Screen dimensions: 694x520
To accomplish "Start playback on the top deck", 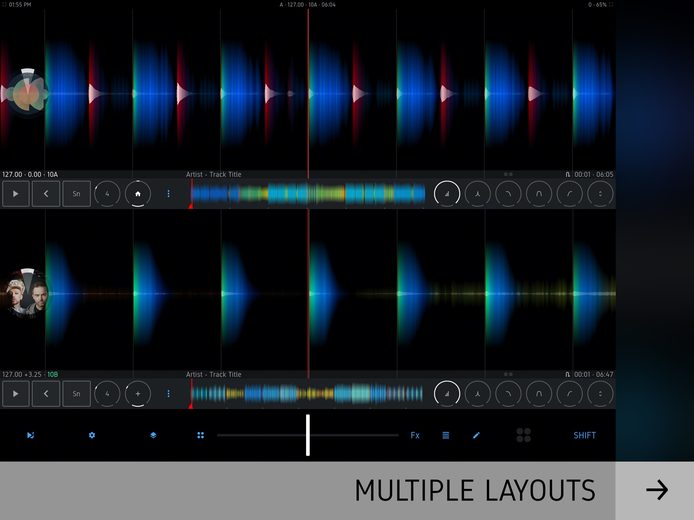I will 15,194.
